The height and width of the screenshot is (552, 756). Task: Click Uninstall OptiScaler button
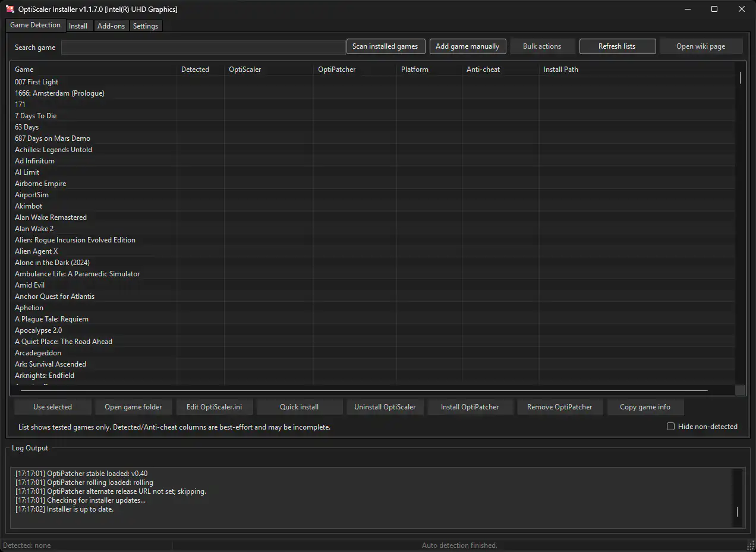coord(385,407)
